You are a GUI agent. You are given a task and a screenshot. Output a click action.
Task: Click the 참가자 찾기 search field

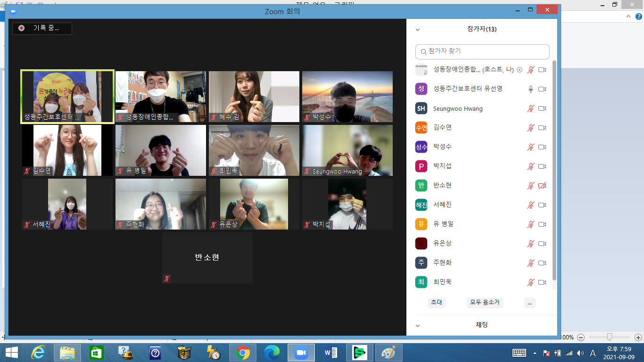(482, 51)
